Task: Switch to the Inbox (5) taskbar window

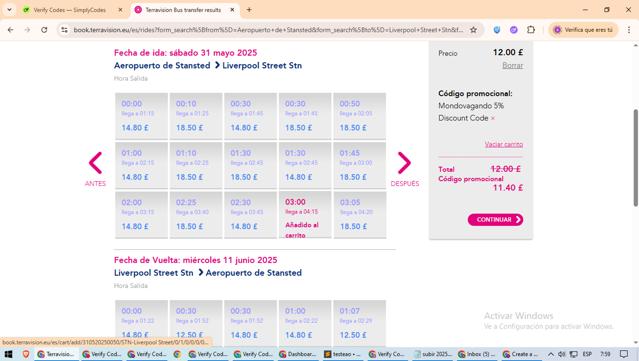Action: coord(478,354)
